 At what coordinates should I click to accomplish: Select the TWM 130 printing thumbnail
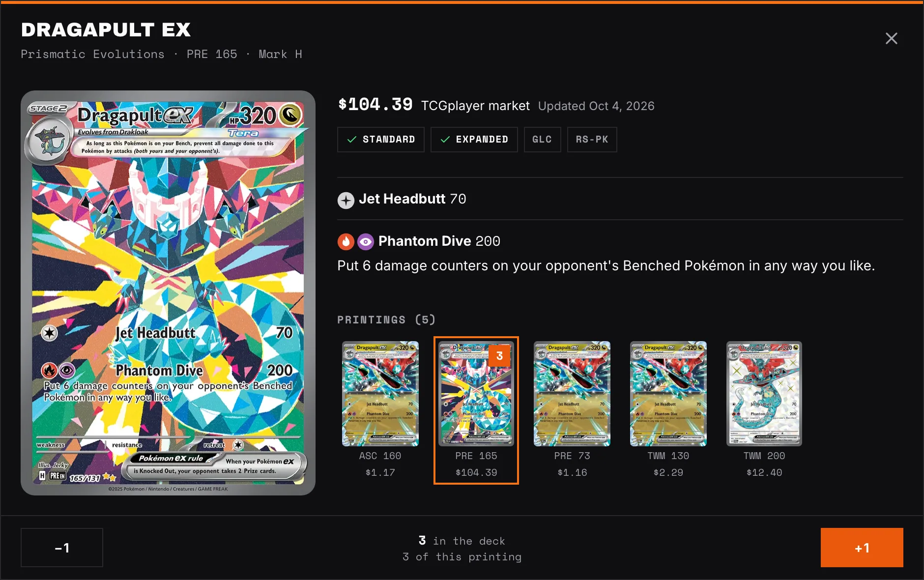pos(668,394)
